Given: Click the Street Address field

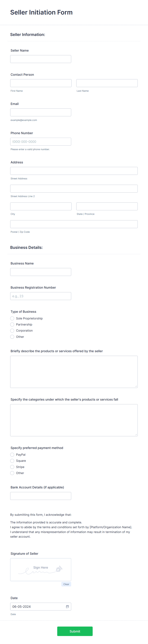Looking at the screenshot, I should click(74, 170).
